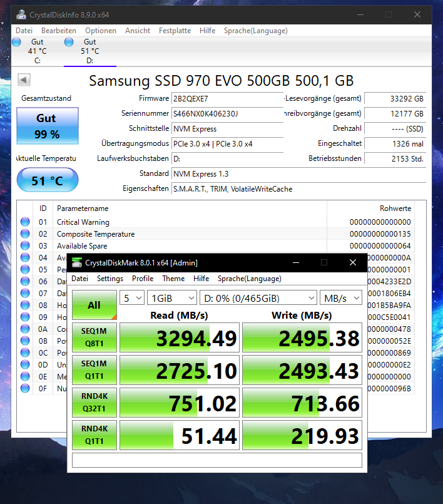443x504 pixels.
Task: Click the CrystalDiskInfo app icon in title bar
Action: (x=21, y=15)
